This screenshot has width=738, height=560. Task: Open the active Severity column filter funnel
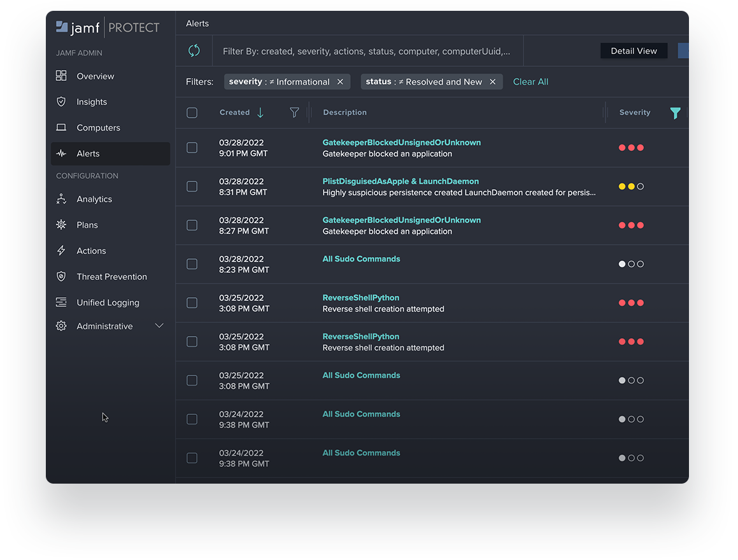(x=676, y=113)
